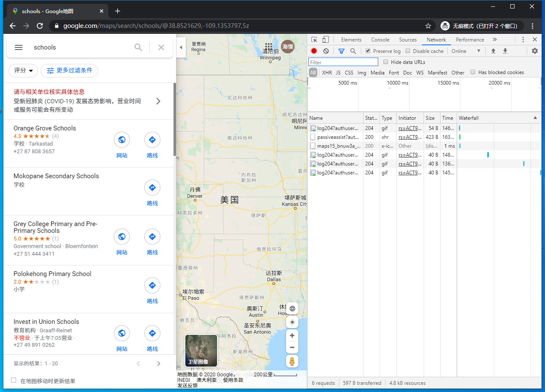Open 更多过滤条件 filters button

(69, 71)
